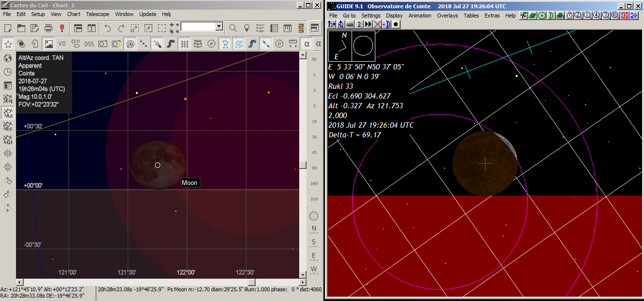This screenshot has width=644, height=301.
Task: Click New chart icon in Cartes du Ciel
Action: (8, 28)
